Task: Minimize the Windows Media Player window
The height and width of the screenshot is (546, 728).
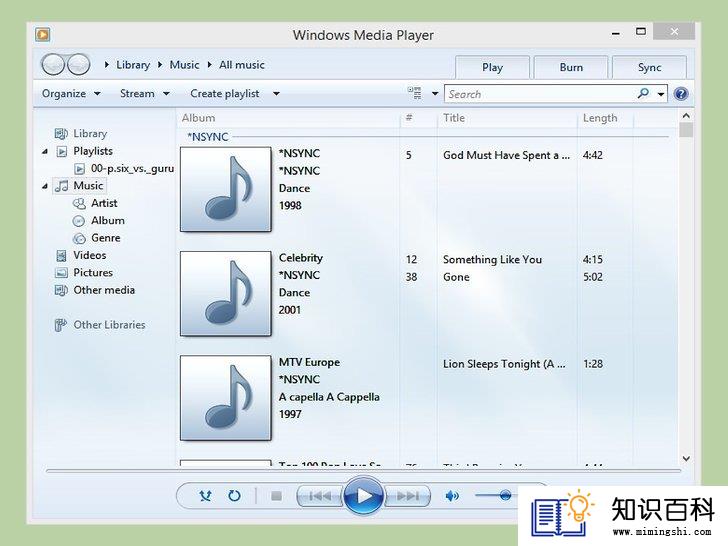Action: point(616,33)
